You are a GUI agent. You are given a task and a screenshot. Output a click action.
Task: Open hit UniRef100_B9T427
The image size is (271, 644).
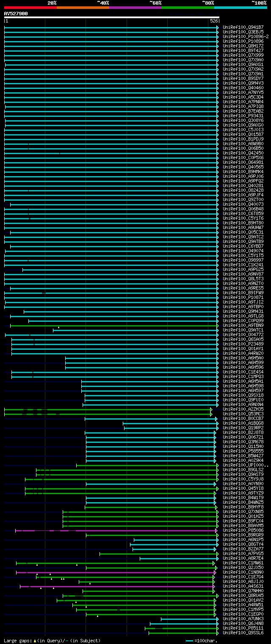[243, 51]
